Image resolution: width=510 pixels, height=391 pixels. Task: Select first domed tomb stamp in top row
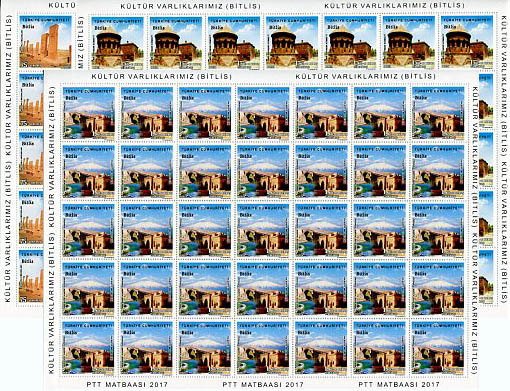click(117, 43)
